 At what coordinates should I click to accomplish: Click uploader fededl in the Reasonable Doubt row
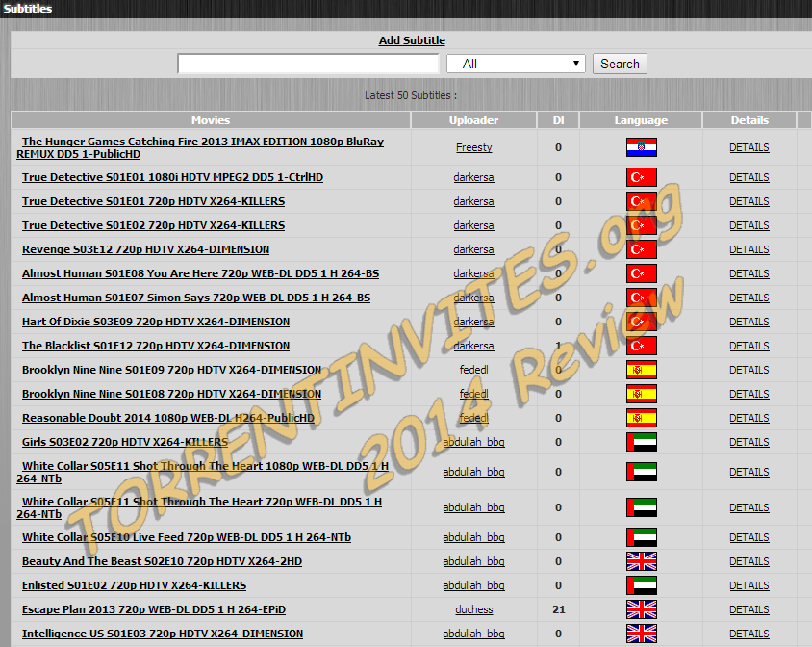pyautogui.click(x=474, y=418)
